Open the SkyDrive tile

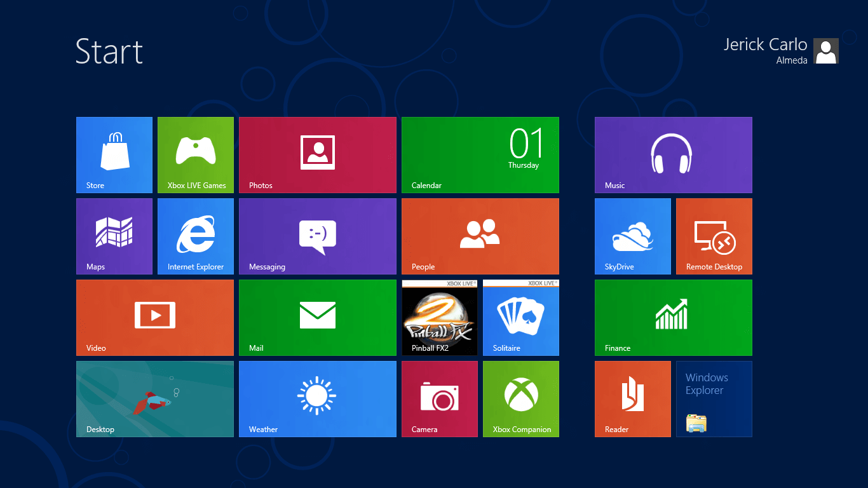(633, 236)
